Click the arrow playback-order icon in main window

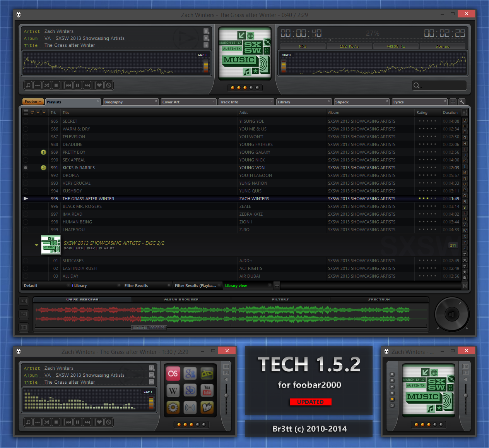(x=38, y=85)
